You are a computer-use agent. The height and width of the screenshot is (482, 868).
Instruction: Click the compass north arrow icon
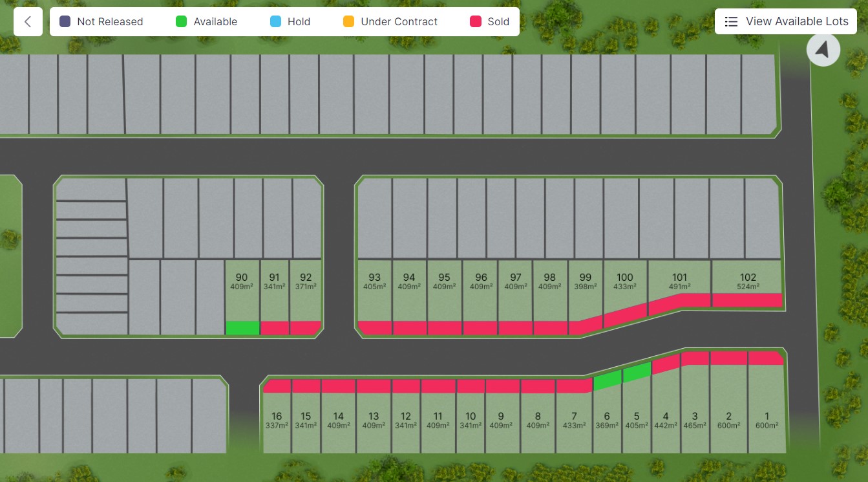pyautogui.click(x=823, y=49)
